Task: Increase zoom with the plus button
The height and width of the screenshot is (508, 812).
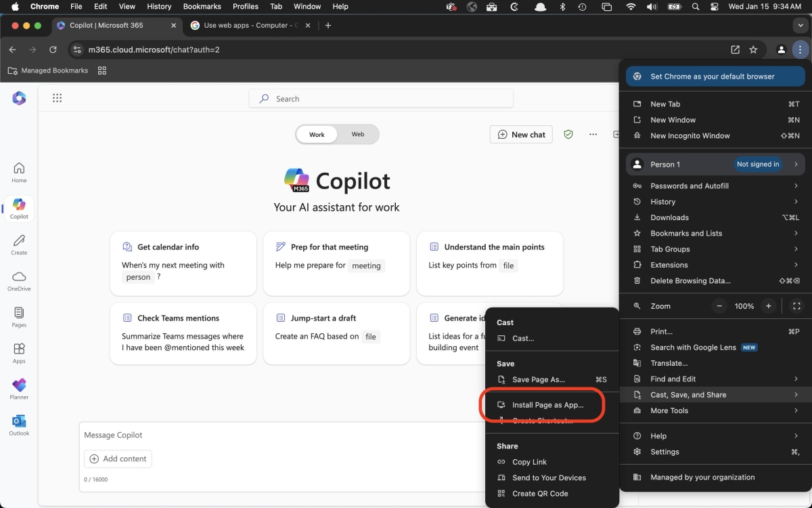Action: click(x=768, y=306)
